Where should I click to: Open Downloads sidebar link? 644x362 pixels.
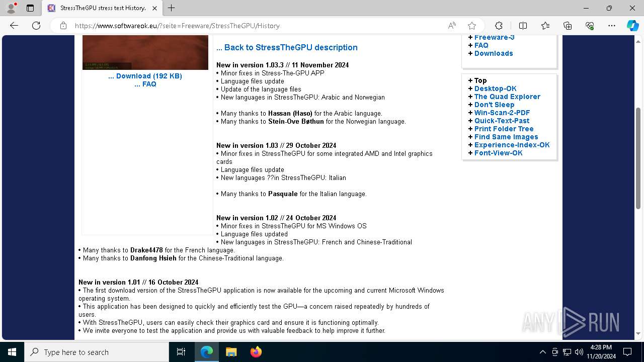click(494, 53)
